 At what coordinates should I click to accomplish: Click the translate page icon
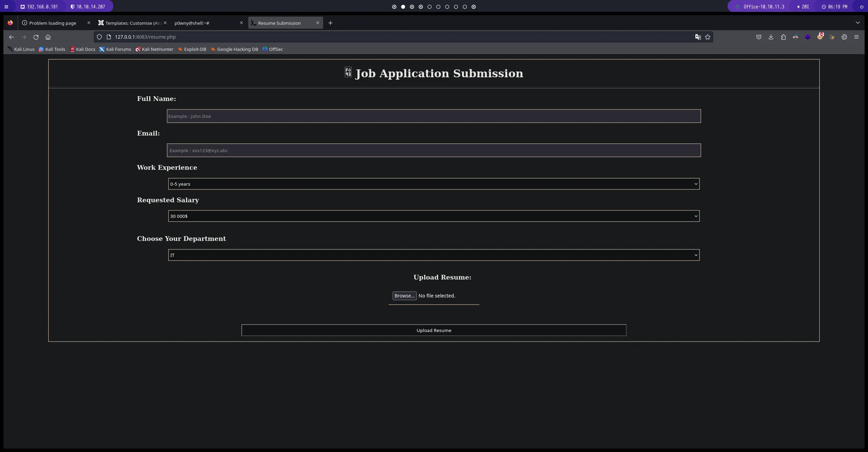tap(698, 37)
